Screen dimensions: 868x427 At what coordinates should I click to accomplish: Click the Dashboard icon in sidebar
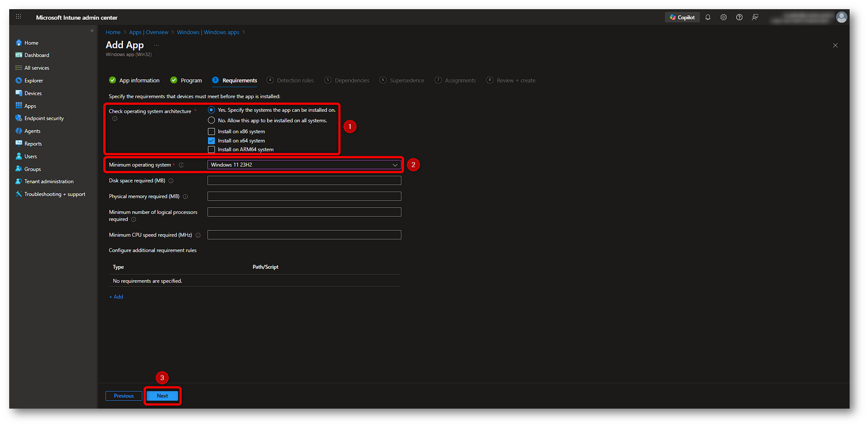19,55
